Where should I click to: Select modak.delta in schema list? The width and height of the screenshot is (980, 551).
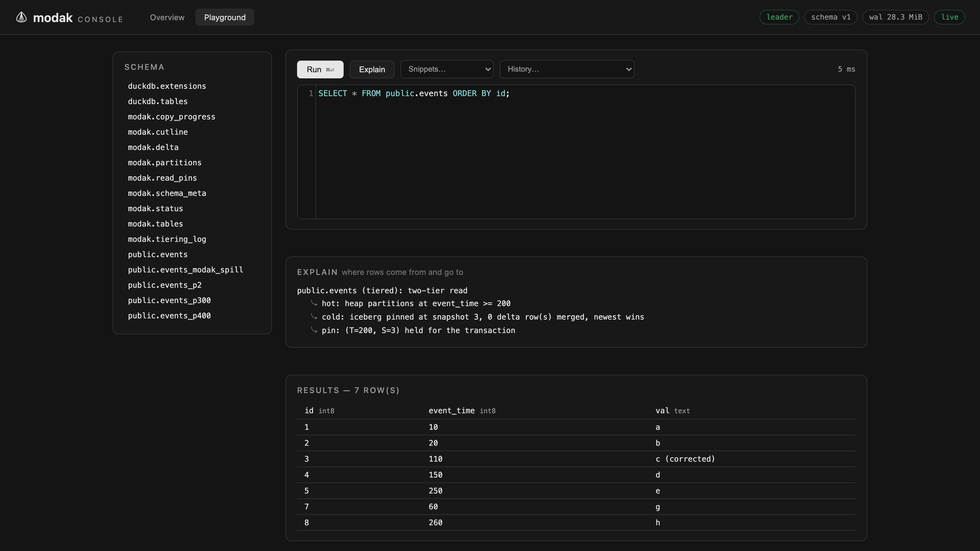tap(153, 148)
